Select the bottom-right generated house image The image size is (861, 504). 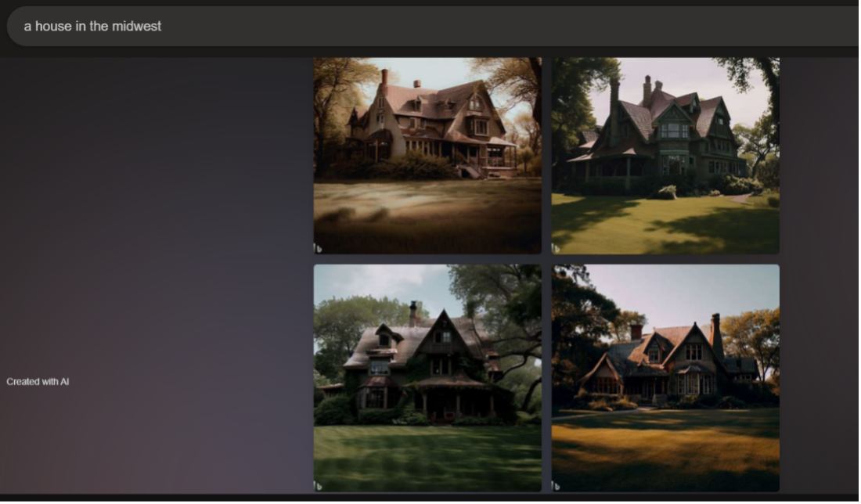tap(665, 377)
